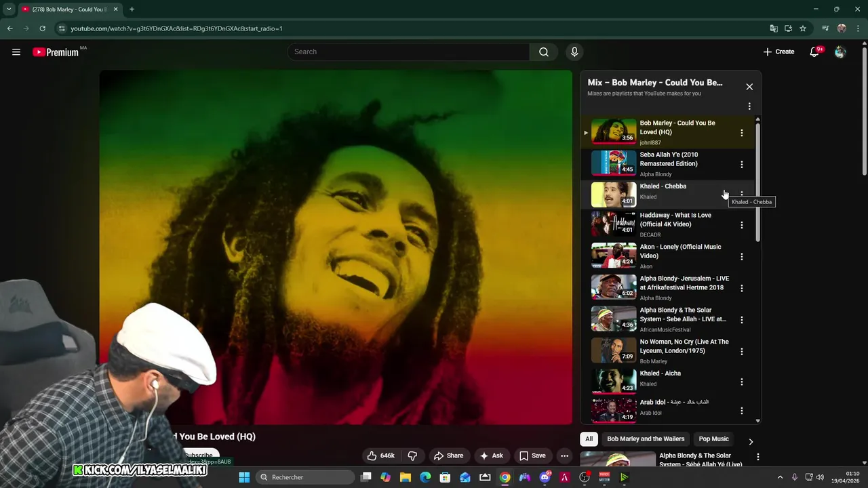This screenshot has height=488, width=868.
Task: Click the search magnifier button
Action: click(x=544, y=52)
